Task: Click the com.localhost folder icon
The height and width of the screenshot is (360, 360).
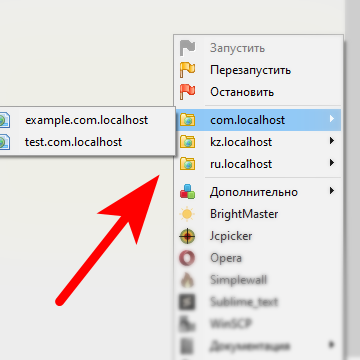Action: coord(187,120)
